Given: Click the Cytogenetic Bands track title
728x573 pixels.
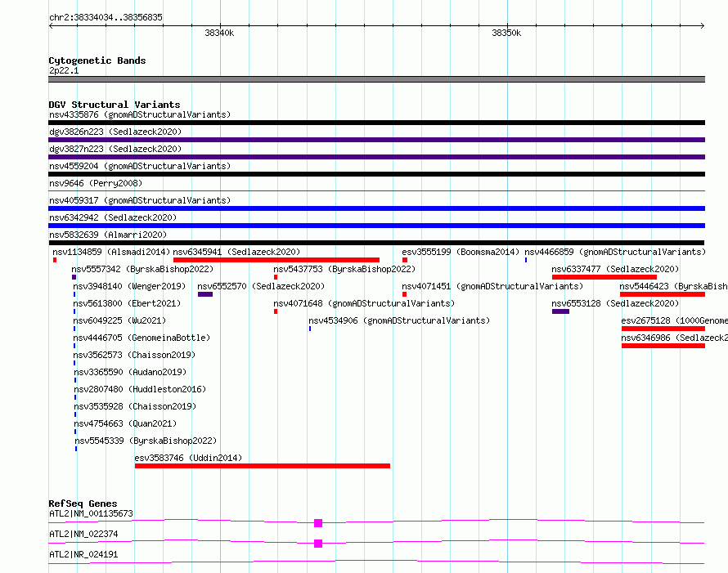Looking at the screenshot, I should coord(97,60).
